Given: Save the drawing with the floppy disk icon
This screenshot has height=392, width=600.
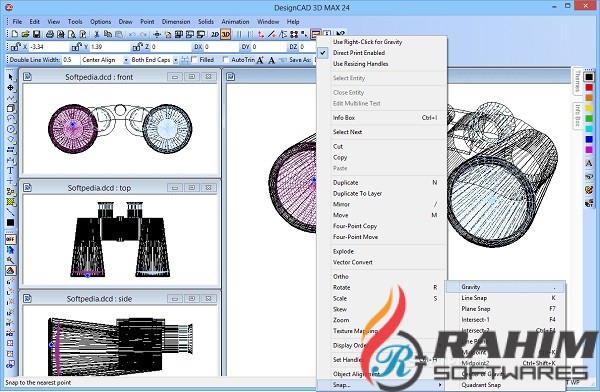Looking at the screenshot, I should (x=36, y=34).
